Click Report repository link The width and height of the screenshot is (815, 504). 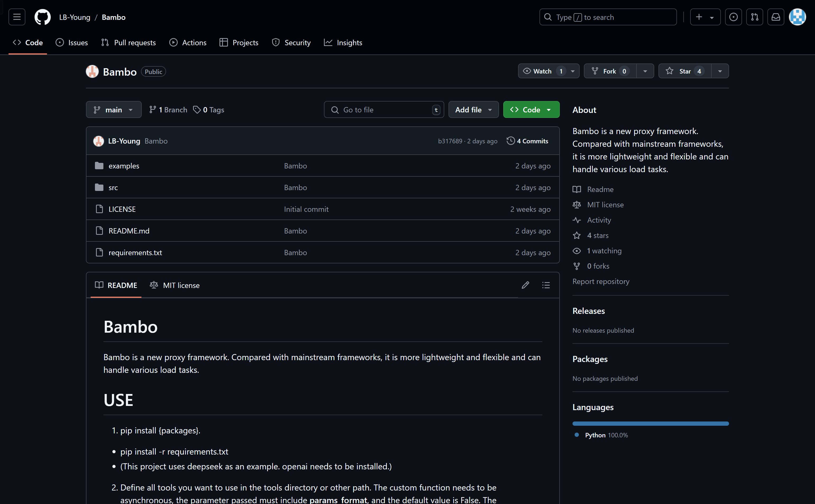(x=601, y=281)
